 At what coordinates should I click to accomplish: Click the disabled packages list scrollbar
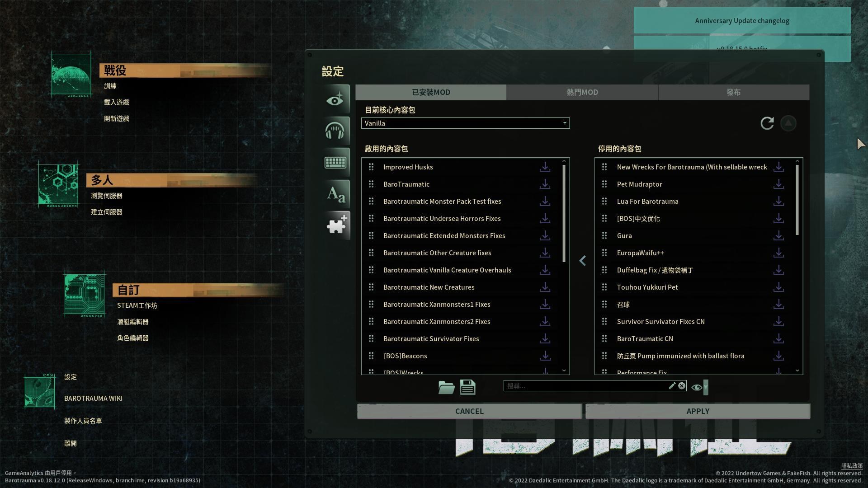797,200
